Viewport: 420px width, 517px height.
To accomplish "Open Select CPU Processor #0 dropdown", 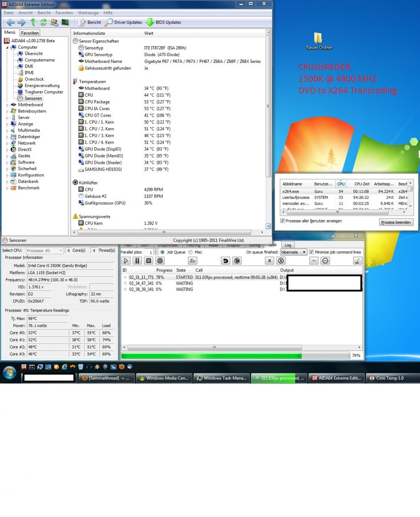I will click(44, 251).
